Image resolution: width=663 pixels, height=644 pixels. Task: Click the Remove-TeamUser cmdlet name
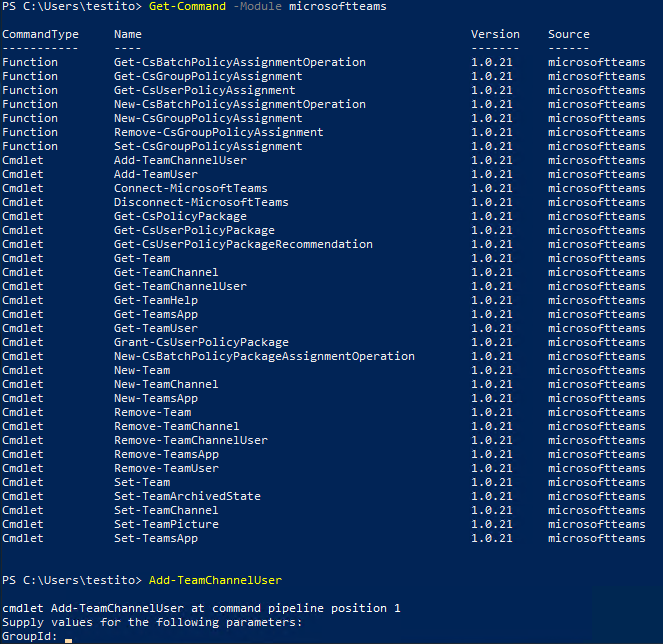coord(166,468)
